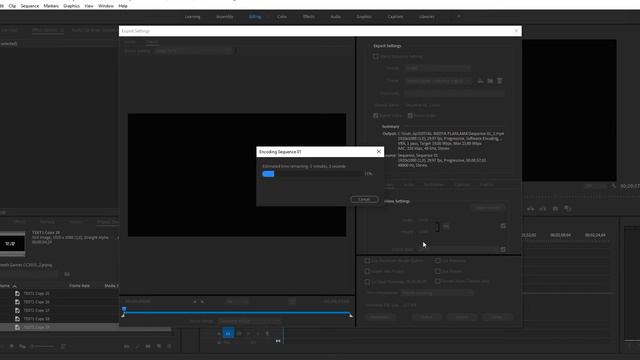The image size is (640, 360).
Task: Enable Set Start Timecode checkbox
Action: coord(367,282)
